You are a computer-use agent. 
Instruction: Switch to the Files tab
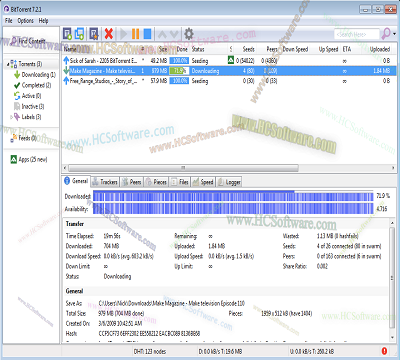click(x=180, y=182)
